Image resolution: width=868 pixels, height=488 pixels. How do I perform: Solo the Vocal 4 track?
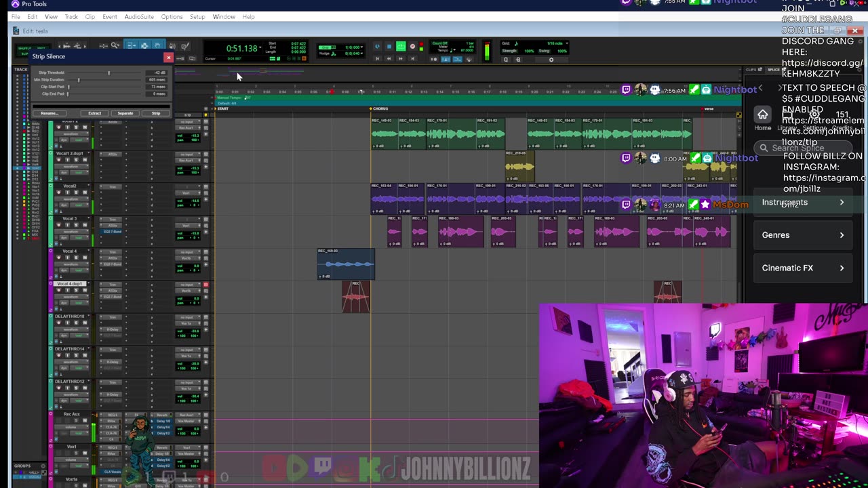pos(76,258)
